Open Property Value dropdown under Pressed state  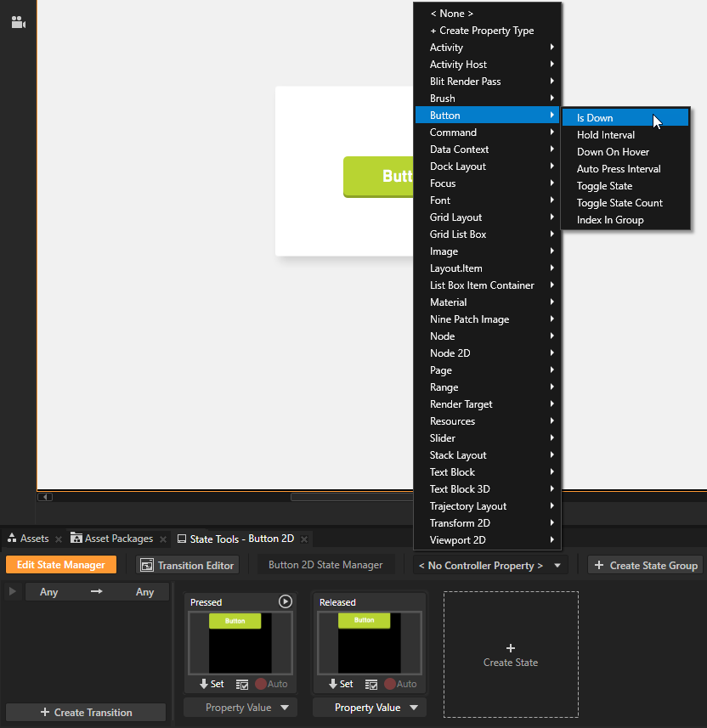pyautogui.click(x=240, y=707)
